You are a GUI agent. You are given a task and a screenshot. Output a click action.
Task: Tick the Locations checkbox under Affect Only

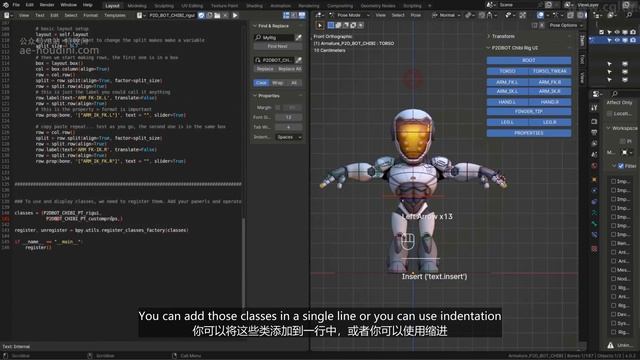pyautogui.click(x=610, y=113)
